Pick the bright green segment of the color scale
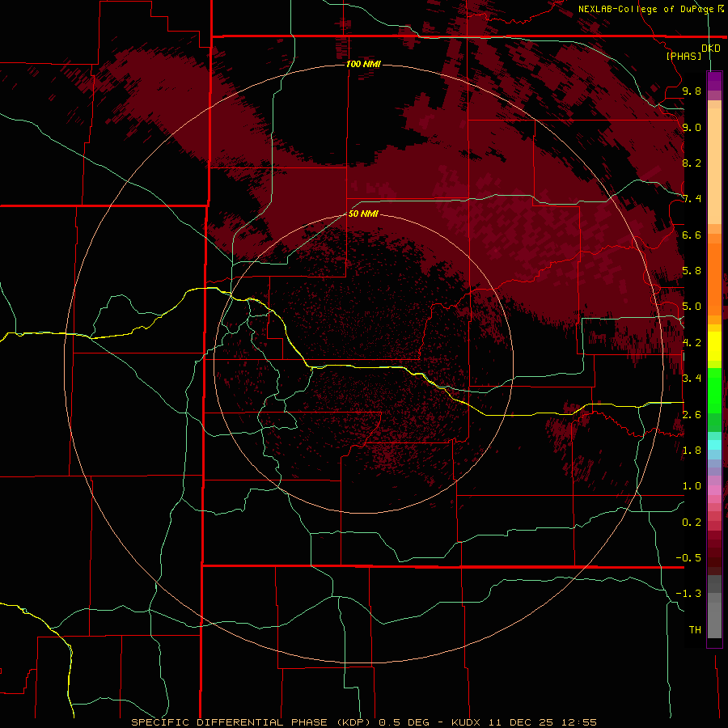The height and width of the screenshot is (728, 728). (714, 390)
